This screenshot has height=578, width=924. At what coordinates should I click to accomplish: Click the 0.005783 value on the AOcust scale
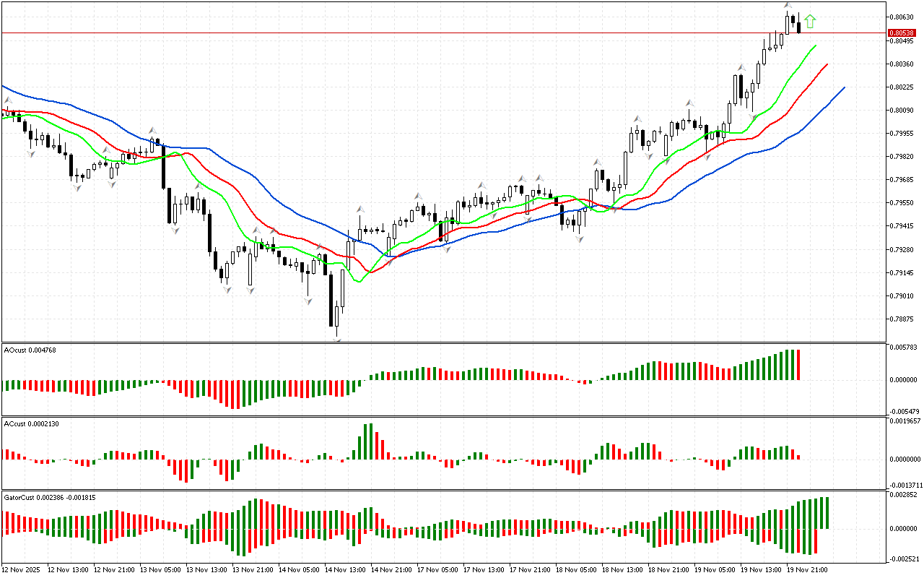tap(903, 348)
